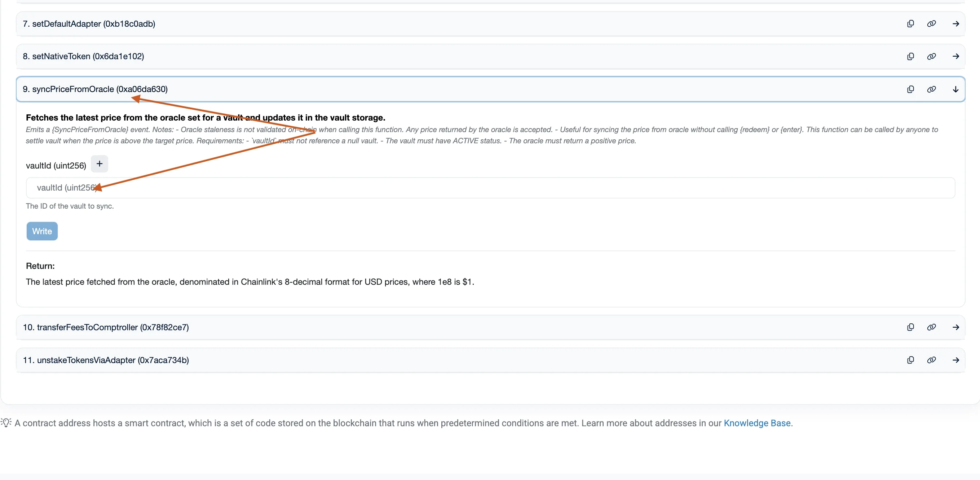
Task: Open permalink for transferFeesToComptroller function
Action: 932,327
